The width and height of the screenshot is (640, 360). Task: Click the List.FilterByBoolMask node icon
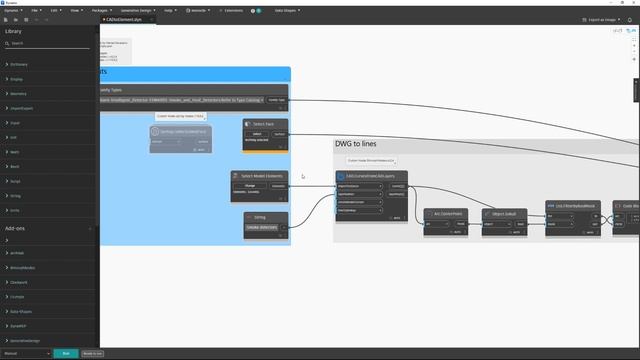[x=551, y=206]
